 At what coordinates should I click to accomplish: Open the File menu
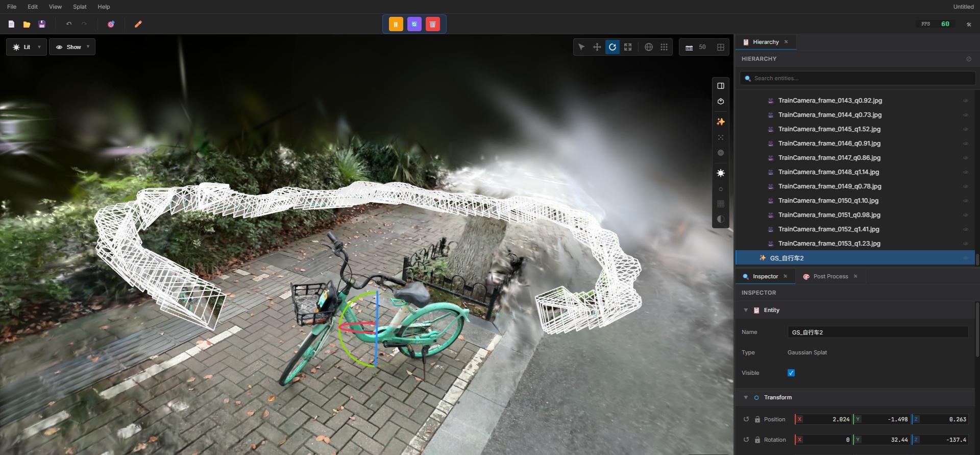[x=12, y=7]
